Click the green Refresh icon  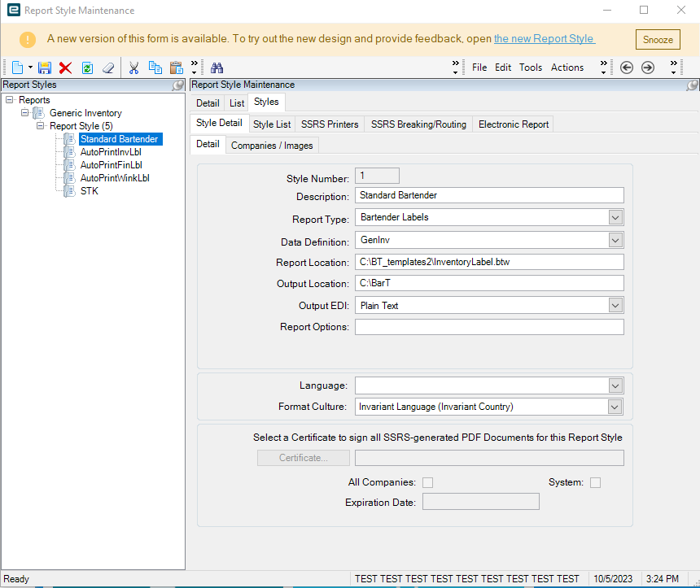[x=87, y=68]
